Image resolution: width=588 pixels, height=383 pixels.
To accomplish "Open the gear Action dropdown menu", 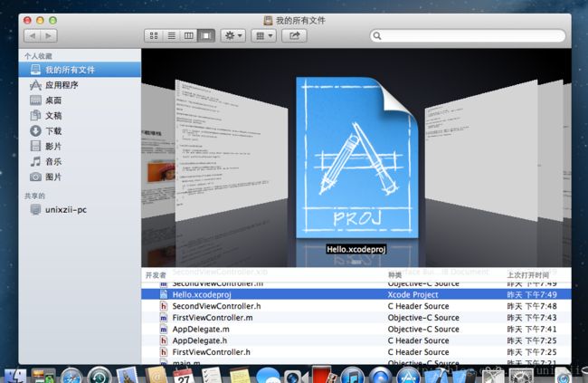I will tap(233, 35).
